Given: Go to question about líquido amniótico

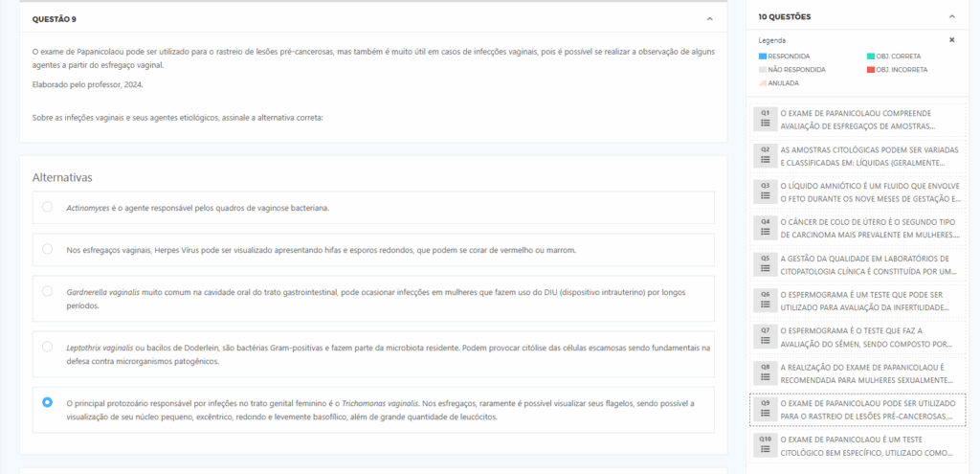Looking at the screenshot, I should (x=869, y=192).
